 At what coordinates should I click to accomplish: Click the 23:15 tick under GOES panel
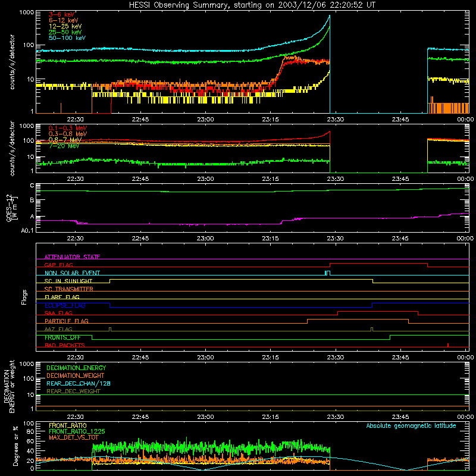(270, 239)
